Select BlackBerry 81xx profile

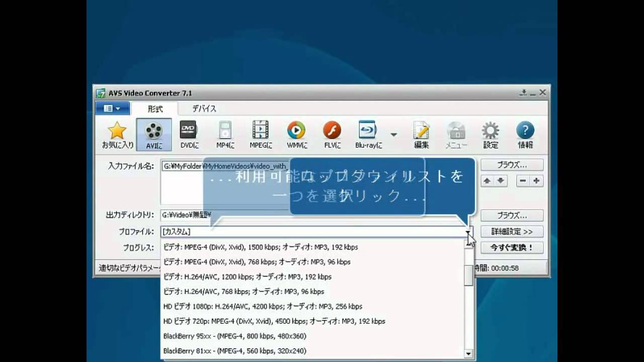312,351
